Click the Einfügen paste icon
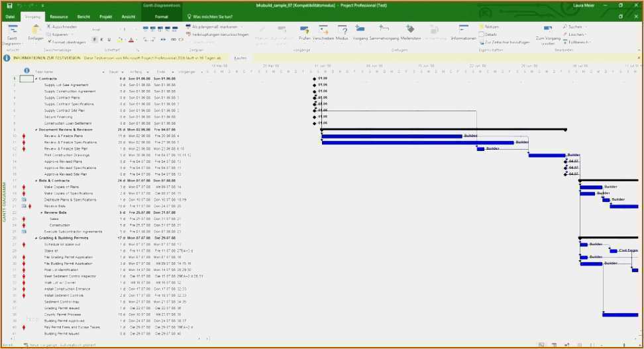Screen dimensions: 644x349 point(36,31)
